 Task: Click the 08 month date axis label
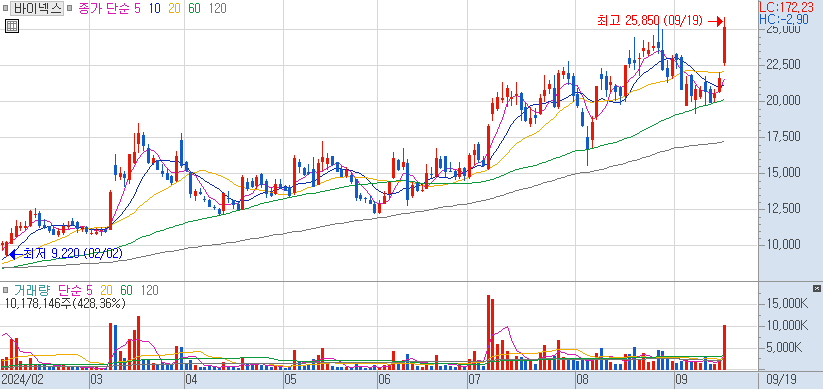[x=582, y=379]
